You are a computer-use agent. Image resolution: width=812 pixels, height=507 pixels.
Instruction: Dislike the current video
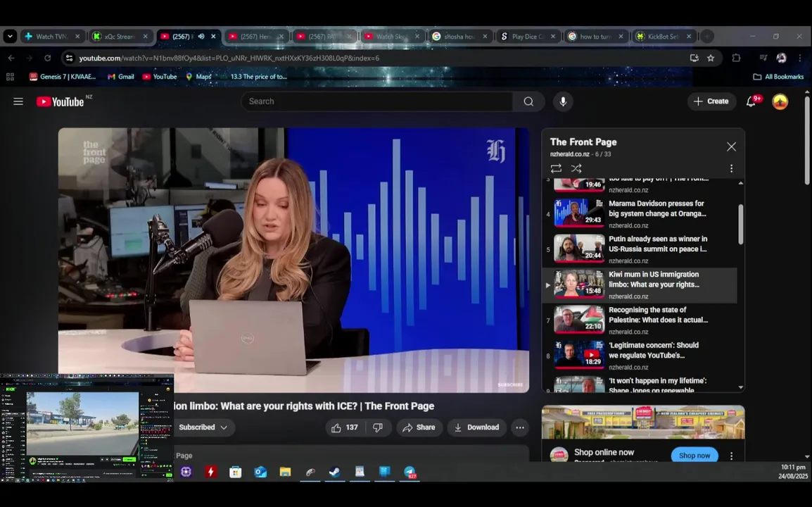pos(378,427)
